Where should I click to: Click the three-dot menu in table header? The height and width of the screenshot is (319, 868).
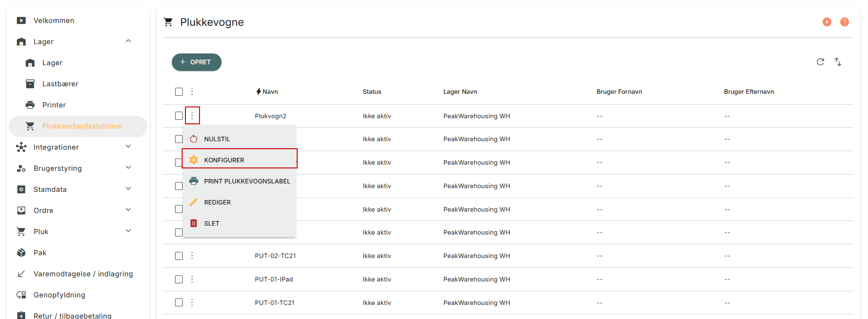[192, 91]
